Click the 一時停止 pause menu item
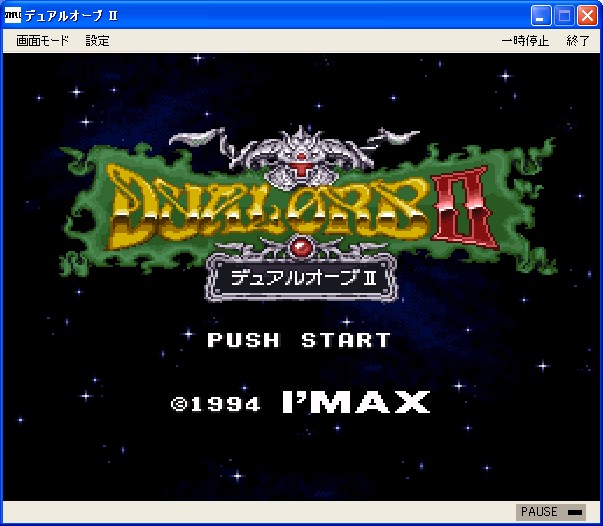The height and width of the screenshot is (526, 603). point(525,40)
